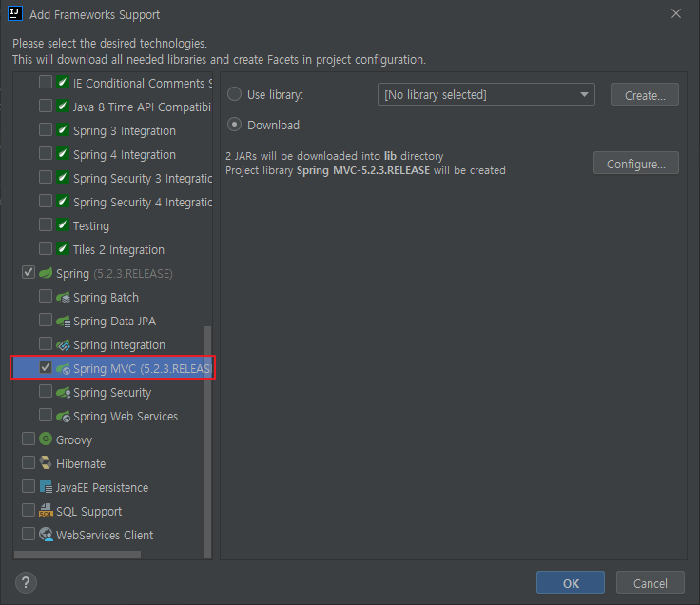The width and height of the screenshot is (700, 605).
Task: Select the SQL Support row label
Action: [x=88, y=511]
